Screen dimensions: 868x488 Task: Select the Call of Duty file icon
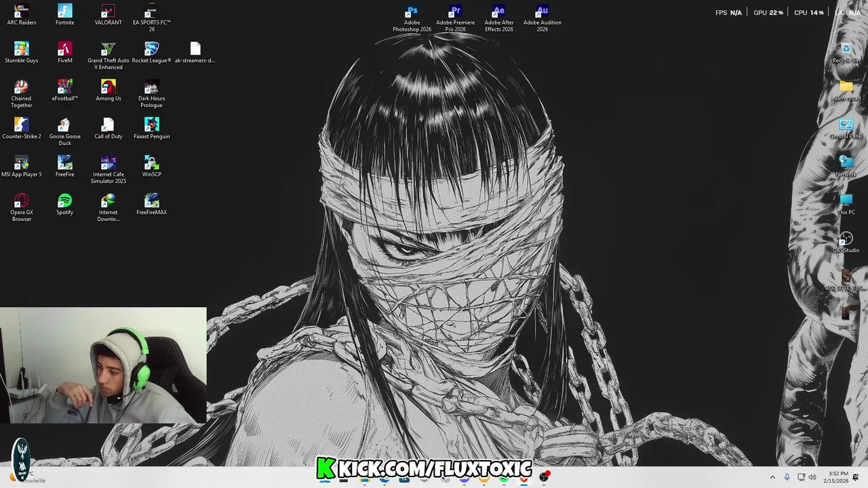(108, 128)
